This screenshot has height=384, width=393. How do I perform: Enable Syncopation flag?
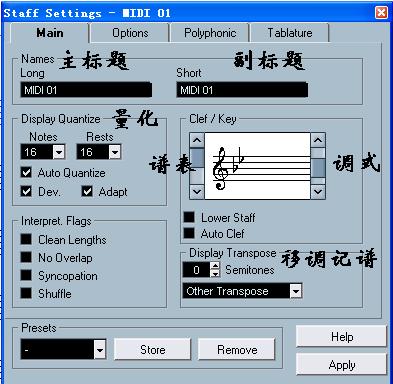26,275
